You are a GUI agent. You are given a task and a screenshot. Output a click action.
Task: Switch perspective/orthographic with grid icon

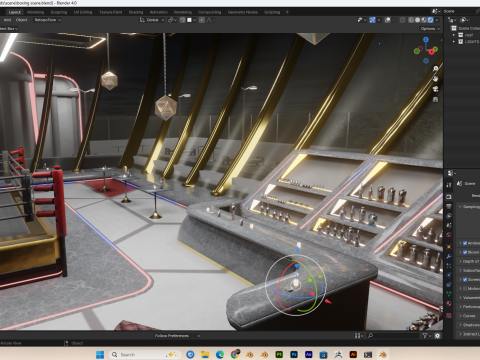[x=435, y=99]
